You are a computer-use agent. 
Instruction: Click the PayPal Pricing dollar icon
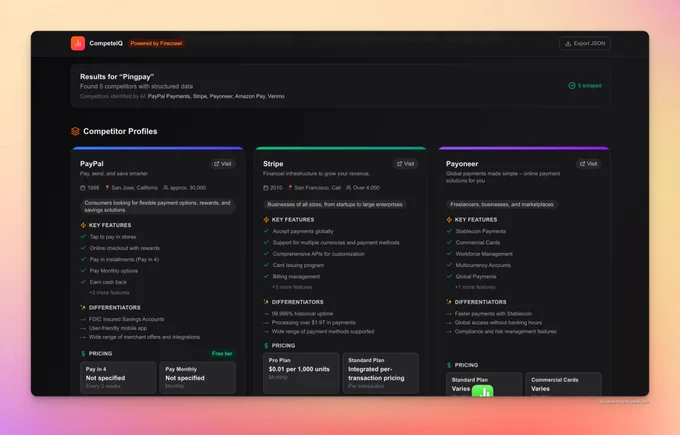(83, 353)
